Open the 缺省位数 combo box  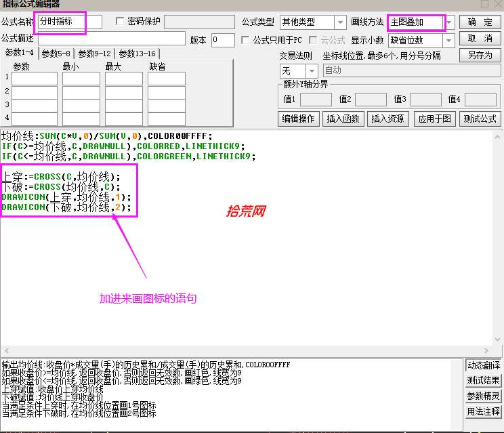click(x=421, y=41)
